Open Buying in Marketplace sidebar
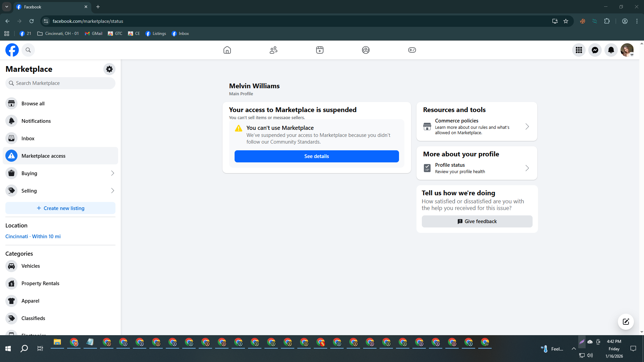The width and height of the screenshot is (644, 362). pyautogui.click(x=60, y=173)
